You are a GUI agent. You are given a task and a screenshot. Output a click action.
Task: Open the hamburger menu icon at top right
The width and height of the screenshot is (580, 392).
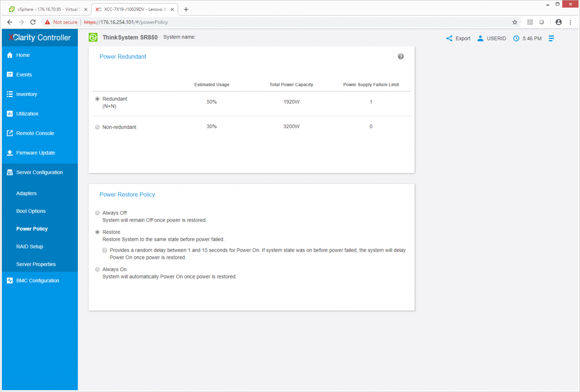point(551,38)
